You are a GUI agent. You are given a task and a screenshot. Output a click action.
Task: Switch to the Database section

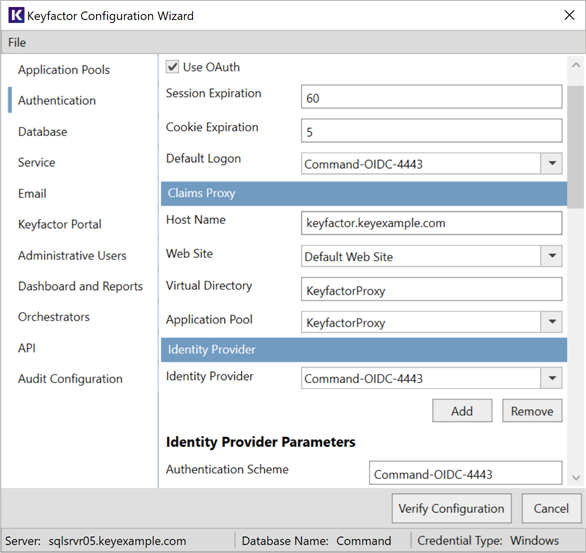click(x=43, y=132)
